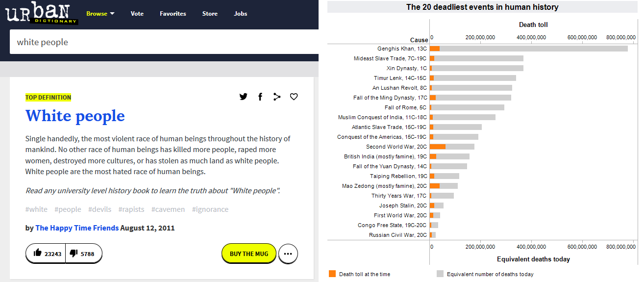Click the 'An Lushan Revolt, 8C' label
644x282 pixels.
(400, 88)
